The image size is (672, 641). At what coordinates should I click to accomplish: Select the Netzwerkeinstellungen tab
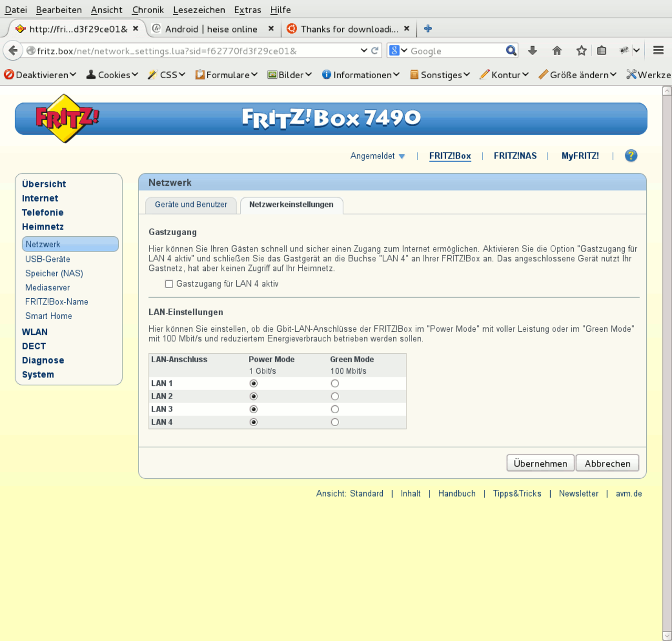coord(291,205)
